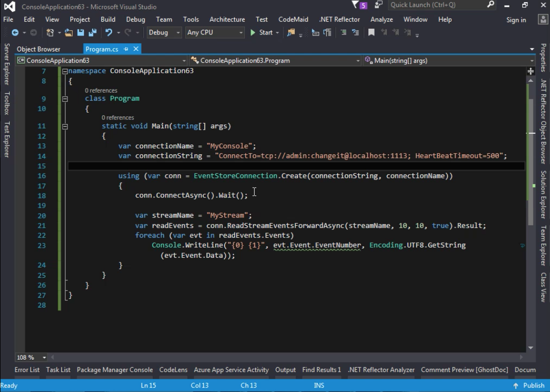Screen dimensions: 550x392
Task: Click the Clear all bookmarks icon
Action: pos(407,32)
